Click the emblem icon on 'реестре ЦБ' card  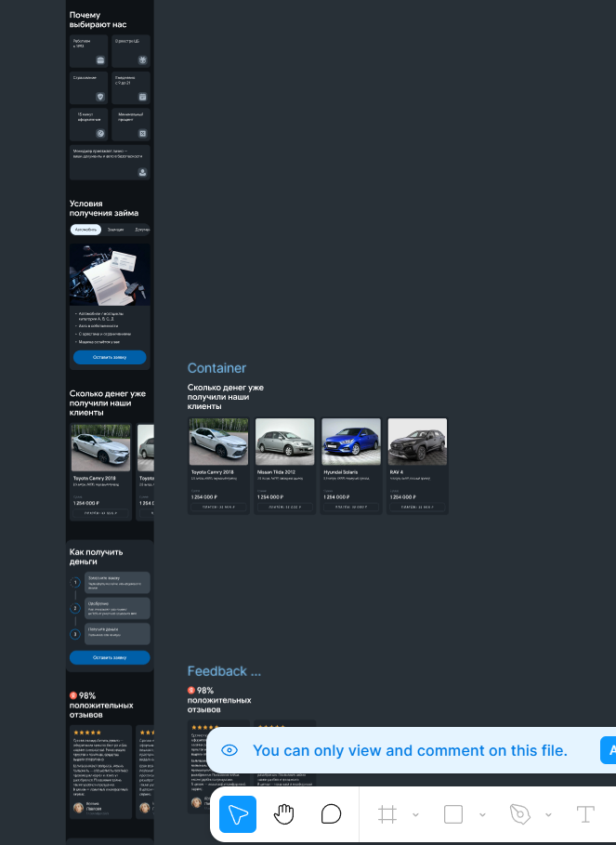click(143, 60)
